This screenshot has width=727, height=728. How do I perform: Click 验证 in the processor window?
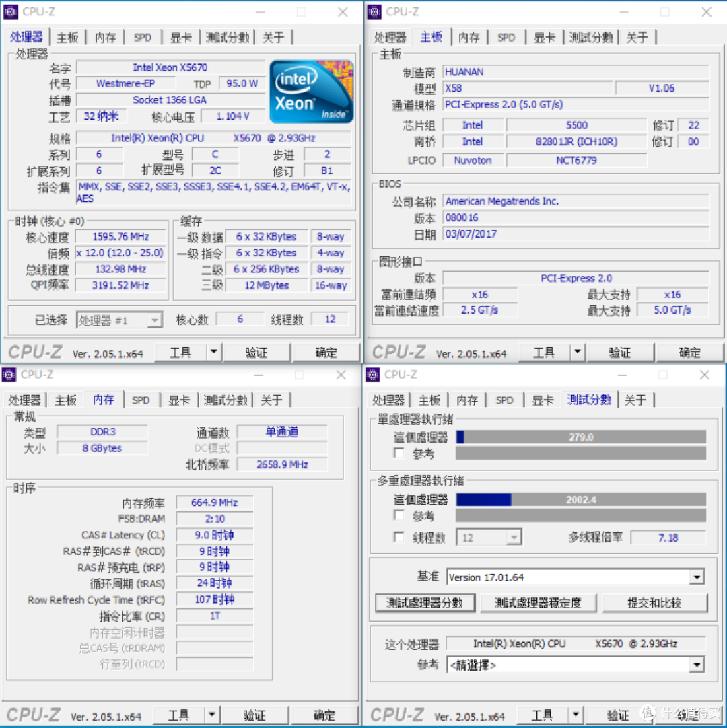click(x=257, y=351)
